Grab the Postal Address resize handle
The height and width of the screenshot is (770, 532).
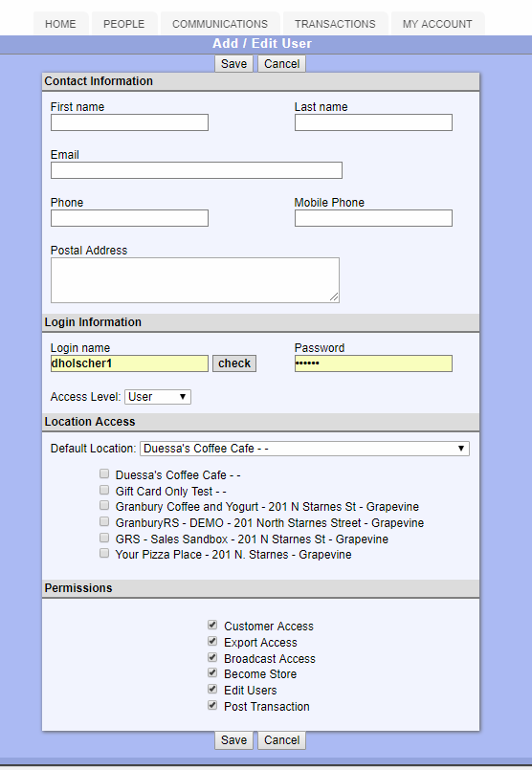click(334, 297)
